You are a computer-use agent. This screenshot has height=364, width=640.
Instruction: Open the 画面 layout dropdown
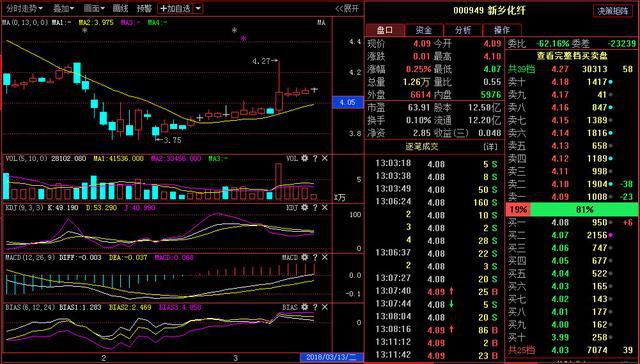(x=94, y=8)
